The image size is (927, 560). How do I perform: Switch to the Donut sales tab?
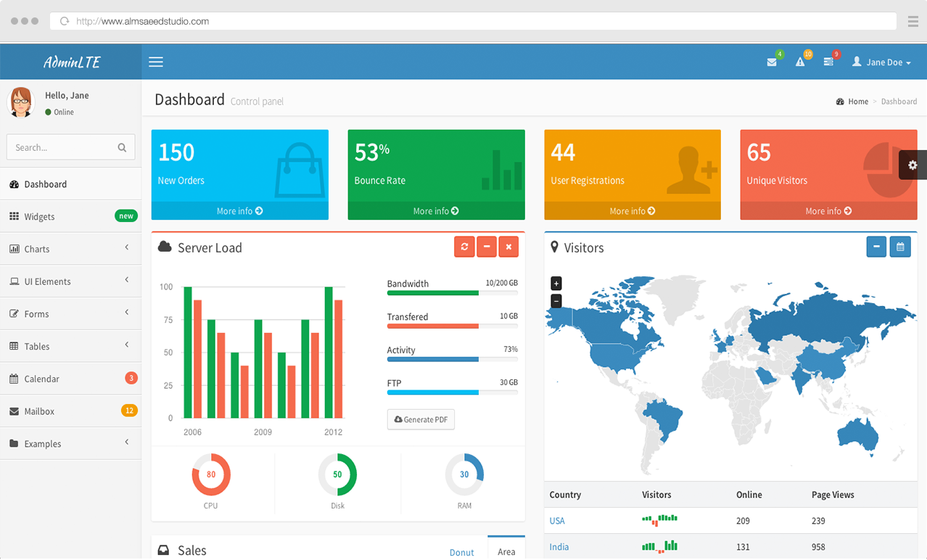[x=461, y=553]
